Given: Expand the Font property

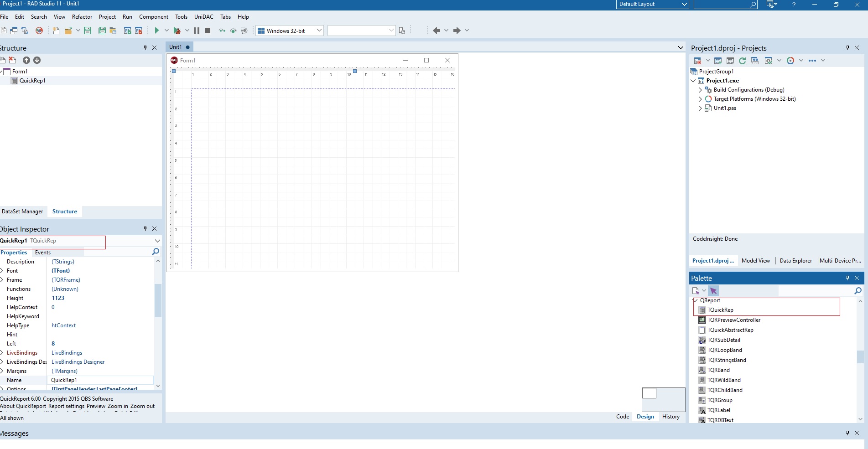Looking at the screenshot, I should [2, 271].
